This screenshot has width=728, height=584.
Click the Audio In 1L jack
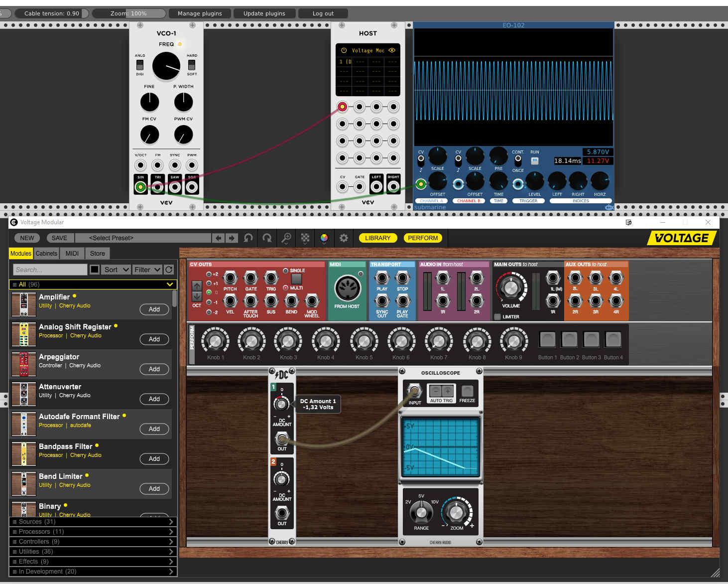443,278
